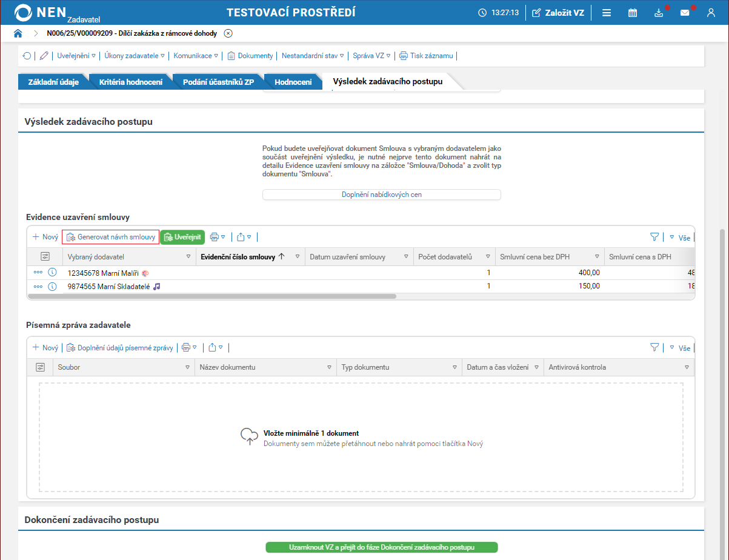Close the N006/25/V00009209 breadcrumb tab

[228, 33]
